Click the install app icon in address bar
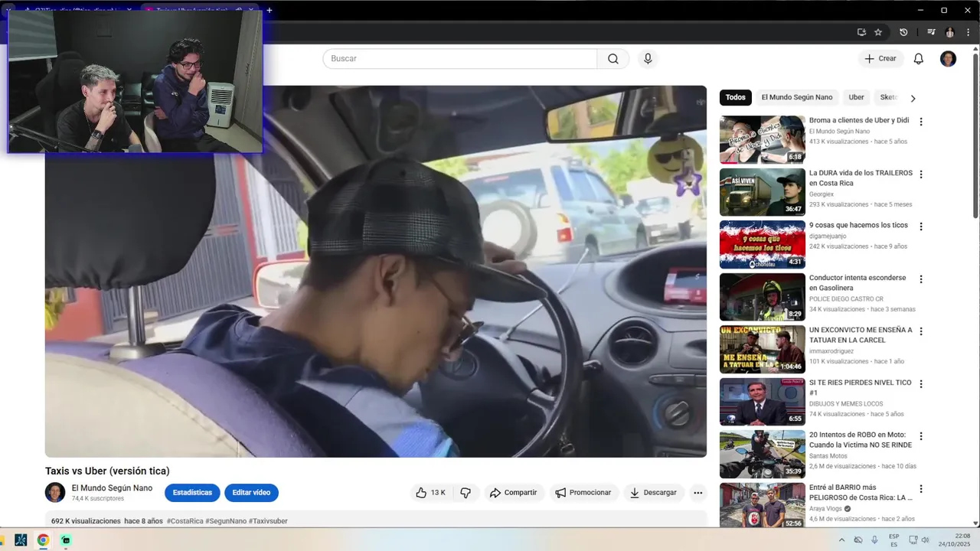 (x=861, y=32)
